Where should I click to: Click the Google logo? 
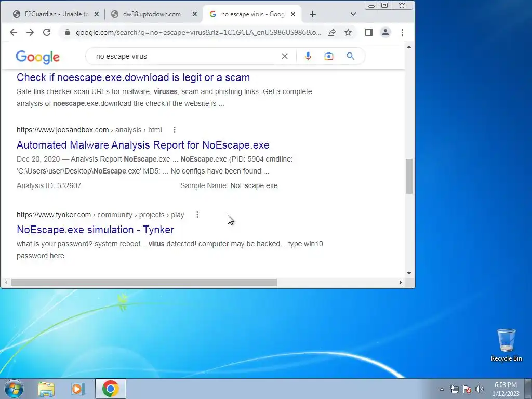point(37,57)
